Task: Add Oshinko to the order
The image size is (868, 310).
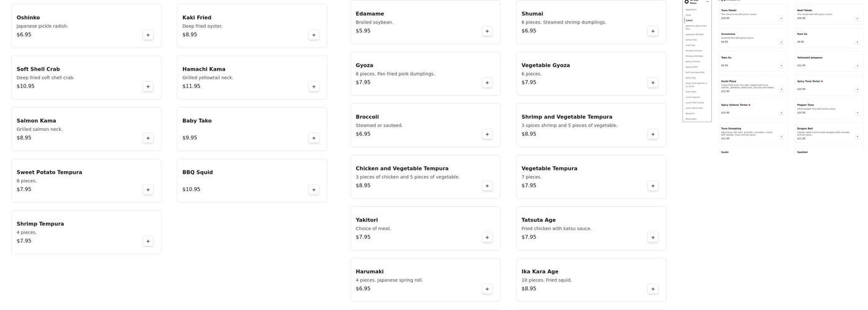Action: (x=148, y=35)
